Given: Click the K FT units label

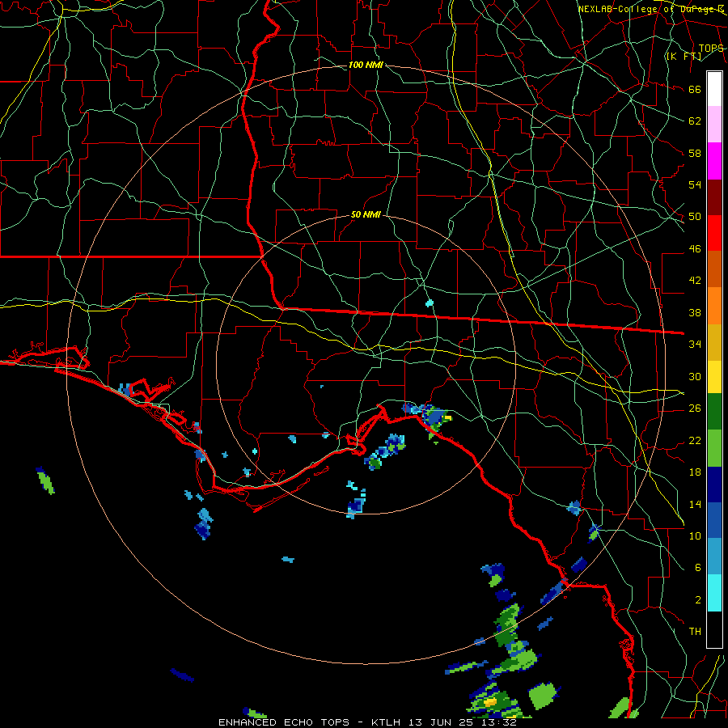Looking at the screenshot, I should pyautogui.click(x=684, y=57).
